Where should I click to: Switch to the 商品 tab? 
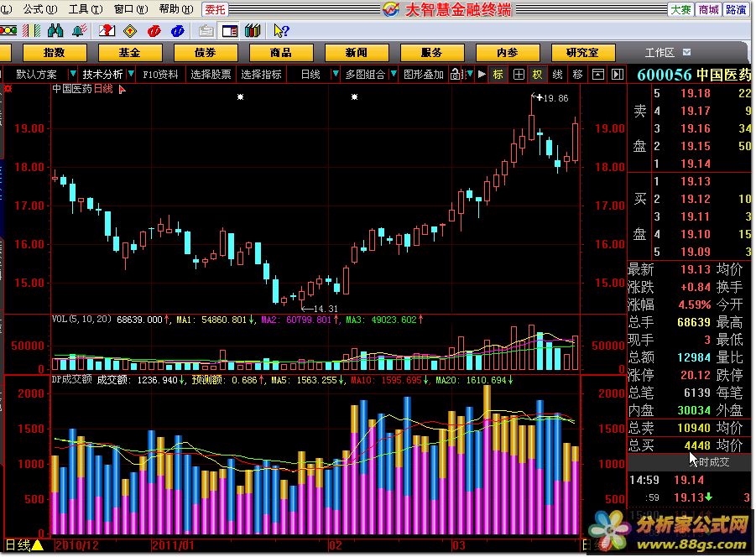280,53
